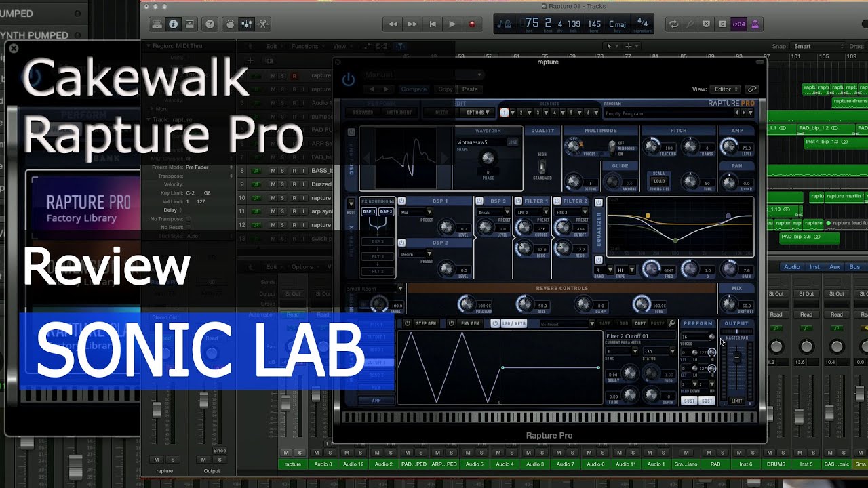Toggle Filter 1 power button
Image resolution: width=868 pixels, height=488 pixels.
pos(518,201)
